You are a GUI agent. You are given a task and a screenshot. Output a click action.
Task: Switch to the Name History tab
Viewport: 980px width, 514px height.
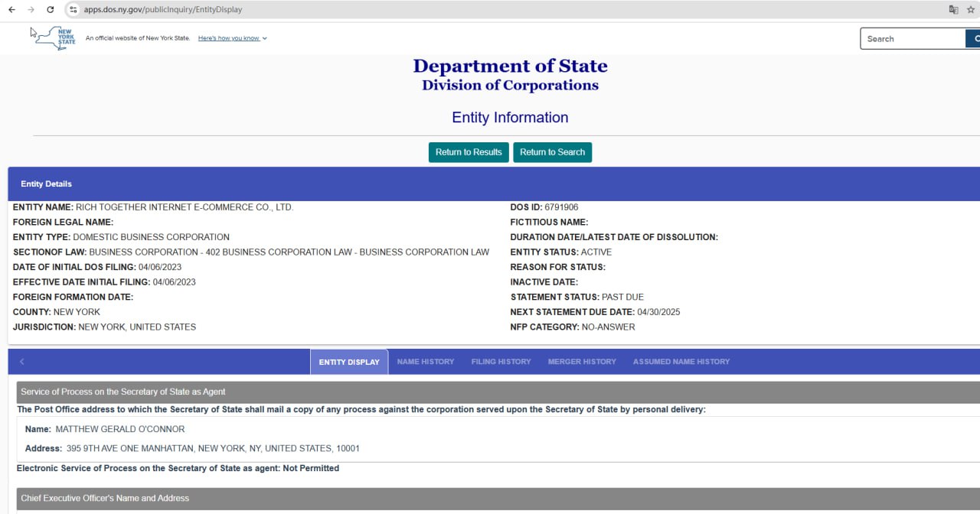[426, 362]
